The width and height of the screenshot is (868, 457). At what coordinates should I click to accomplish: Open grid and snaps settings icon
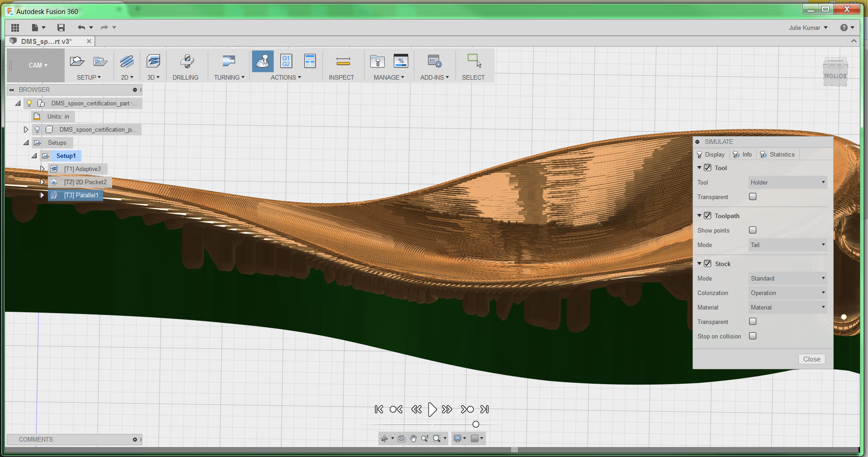pos(475,438)
